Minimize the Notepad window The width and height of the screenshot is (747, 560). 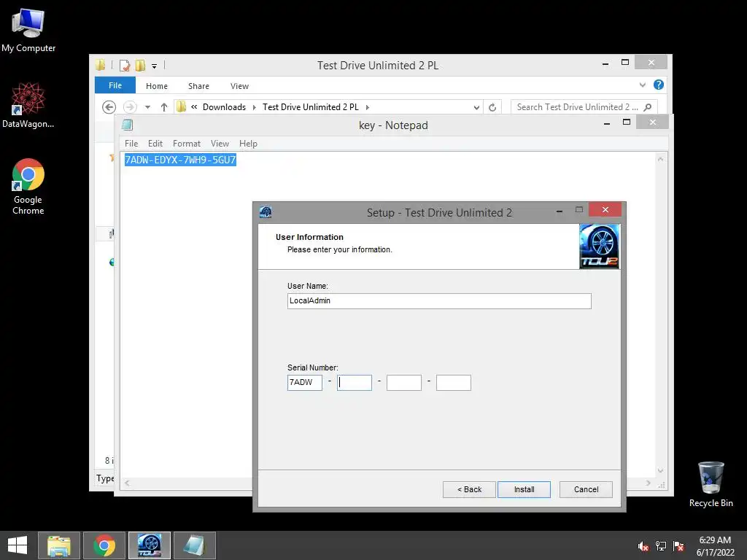[x=607, y=123]
